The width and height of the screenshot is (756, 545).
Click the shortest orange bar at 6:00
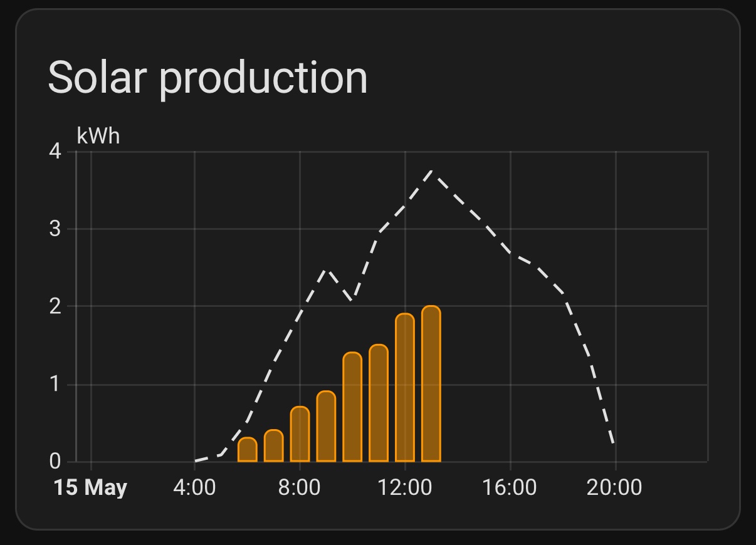(x=248, y=450)
